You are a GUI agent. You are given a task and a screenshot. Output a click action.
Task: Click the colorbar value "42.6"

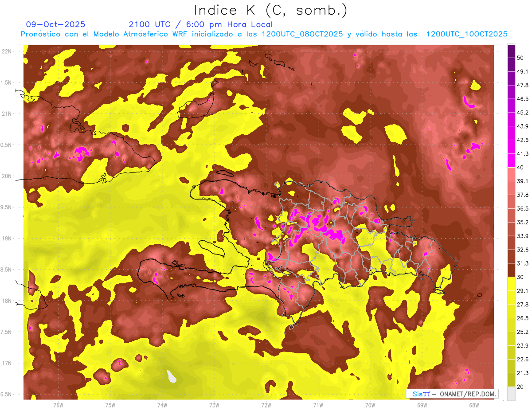522,140
